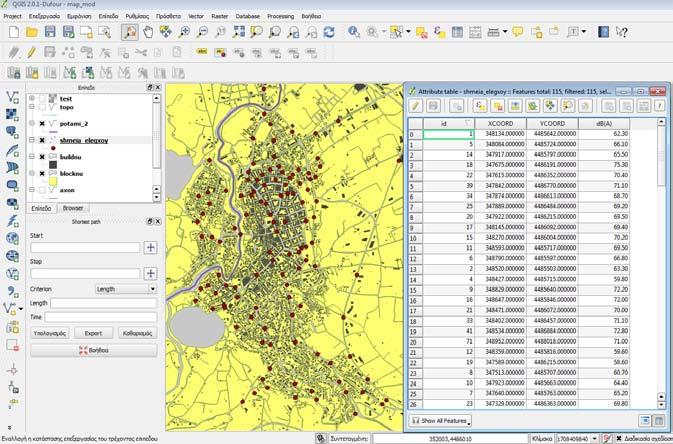This screenshot has height=444, width=673.
Task: Open the Measure tool dropdown arrow
Action: tap(505, 32)
